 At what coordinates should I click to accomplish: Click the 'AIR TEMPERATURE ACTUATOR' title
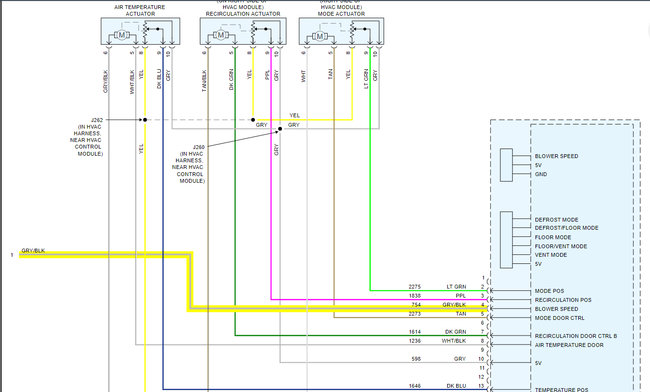tap(140, 10)
